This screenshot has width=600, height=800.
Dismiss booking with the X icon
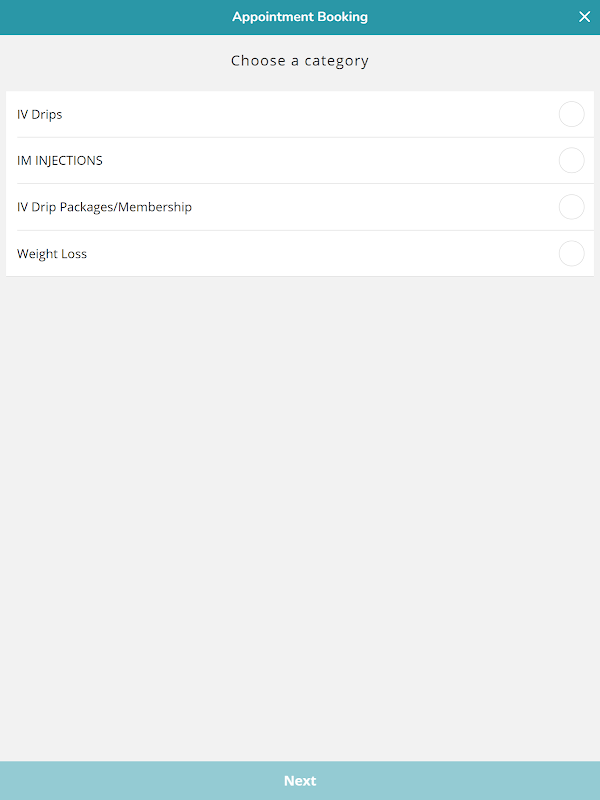tap(585, 17)
